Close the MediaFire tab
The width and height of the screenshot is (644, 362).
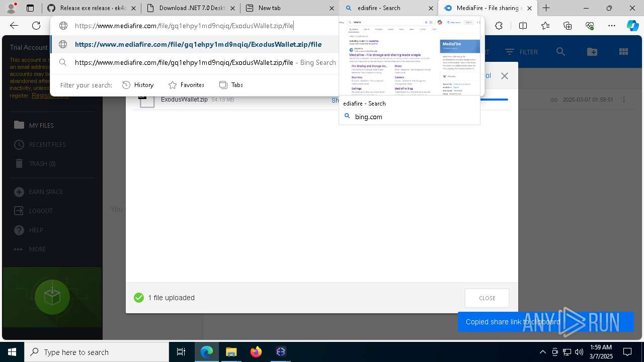(529, 8)
